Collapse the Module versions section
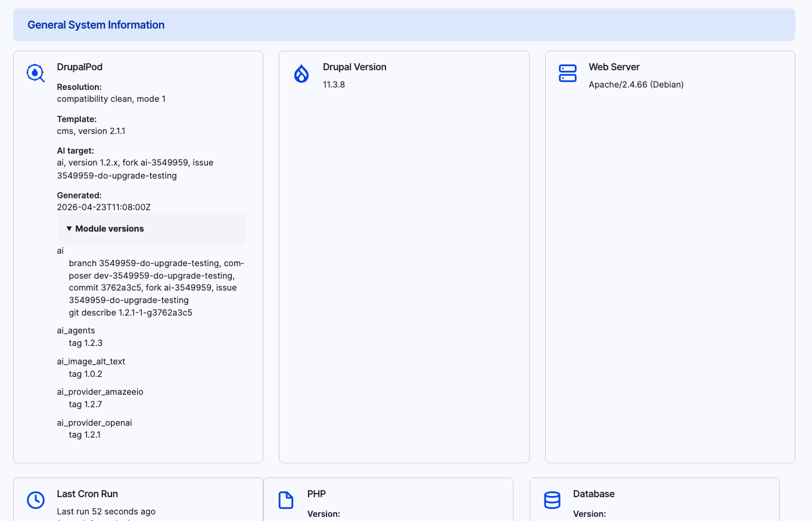Viewport: 812px width, 521px height. pyautogui.click(x=151, y=229)
